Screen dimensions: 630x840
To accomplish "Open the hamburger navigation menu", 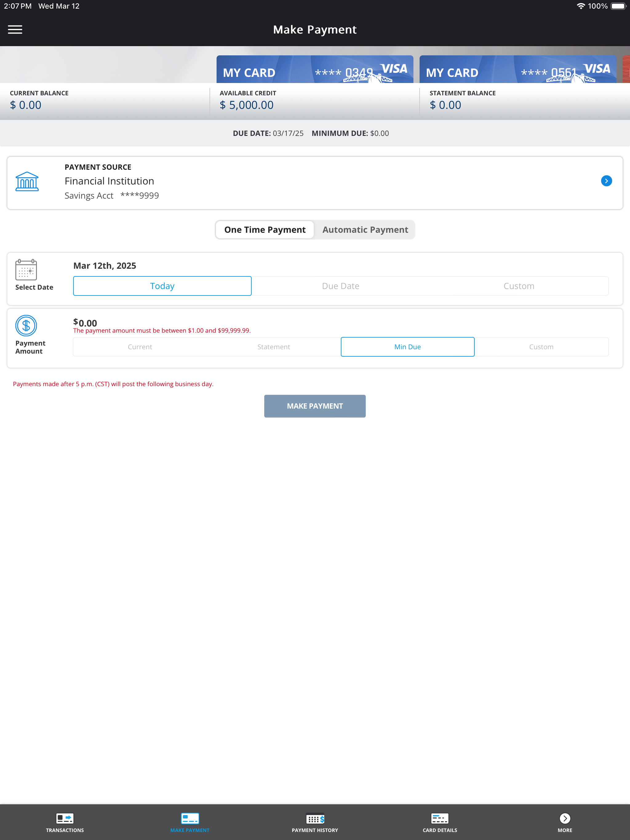I will [x=15, y=30].
